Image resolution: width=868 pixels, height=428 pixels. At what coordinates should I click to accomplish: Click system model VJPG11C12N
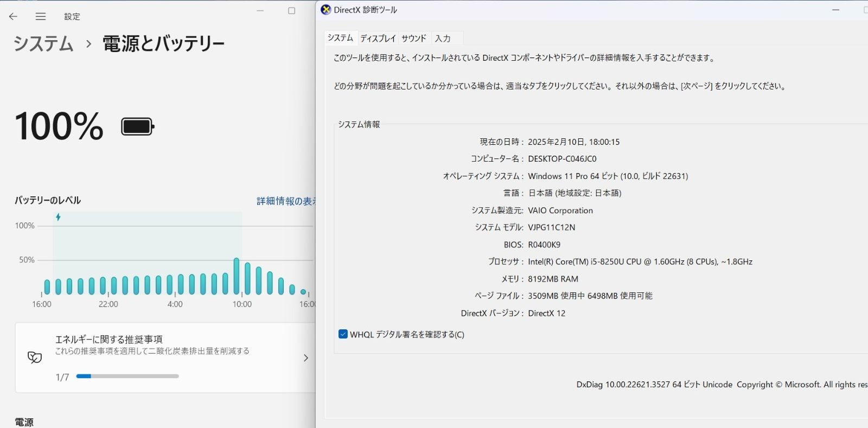pos(551,227)
